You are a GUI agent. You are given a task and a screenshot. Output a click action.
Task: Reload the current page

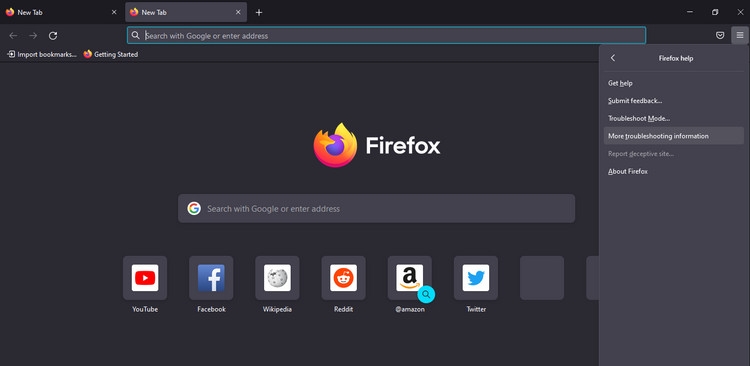[53, 35]
